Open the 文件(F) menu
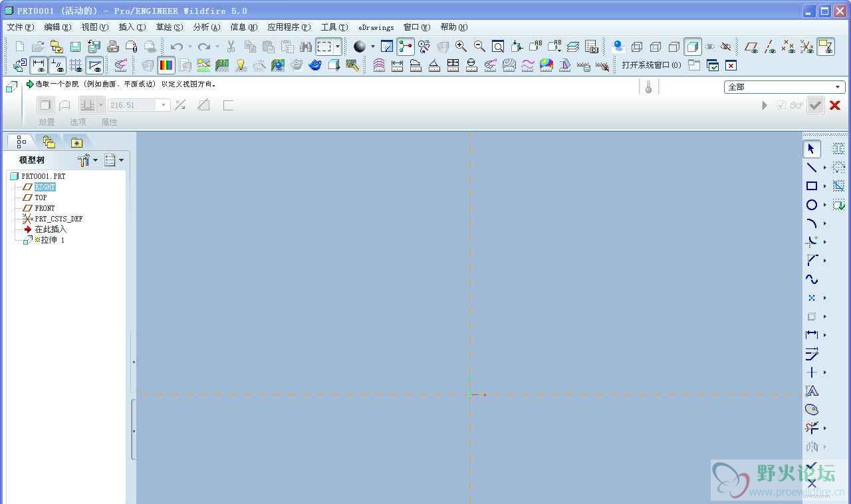Image resolution: width=851 pixels, height=504 pixels. [20, 27]
